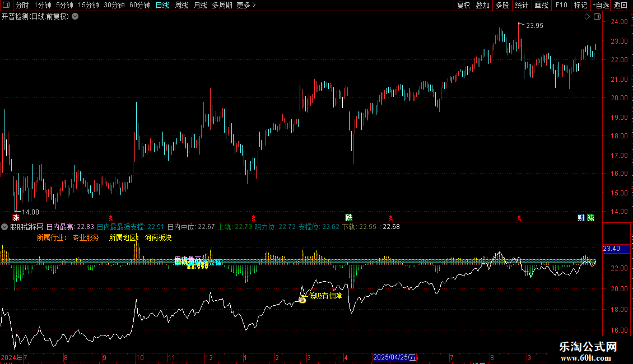Expand the 更多 > period options
The image size is (633, 364).
[x=246, y=5]
